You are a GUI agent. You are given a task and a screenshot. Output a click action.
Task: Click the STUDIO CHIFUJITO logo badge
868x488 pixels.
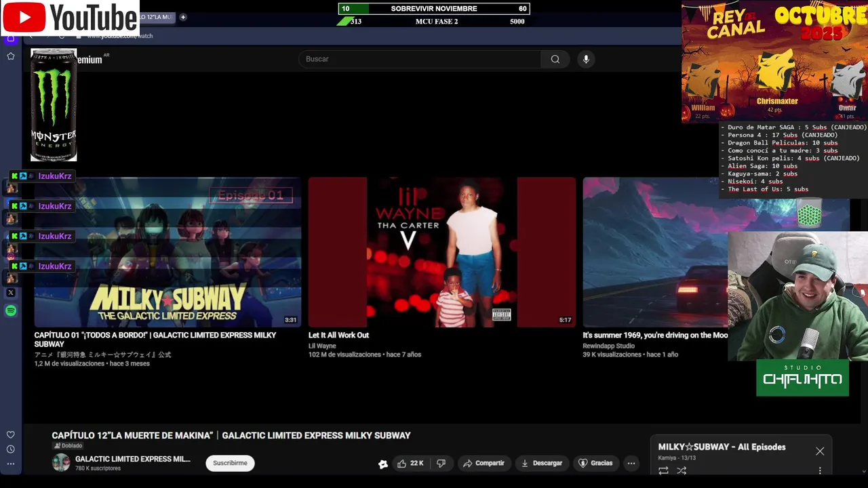tap(802, 378)
